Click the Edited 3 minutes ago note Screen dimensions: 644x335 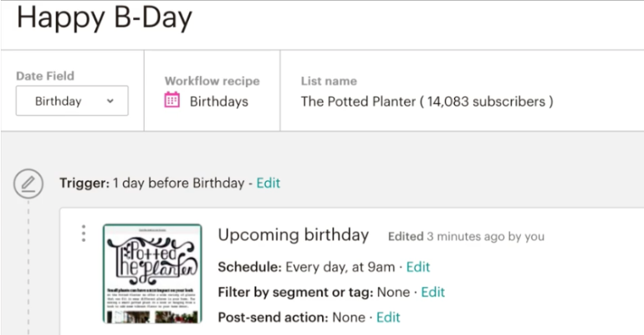point(466,236)
